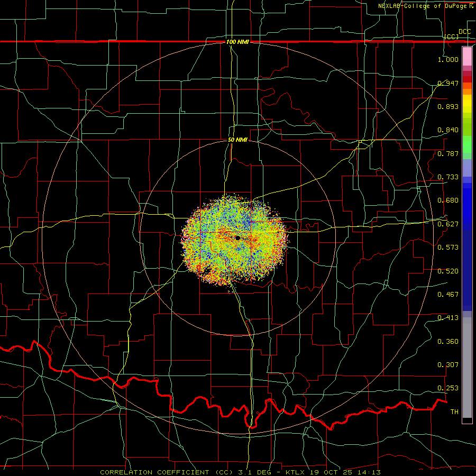Select the 0.627 legend value

click(448, 224)
